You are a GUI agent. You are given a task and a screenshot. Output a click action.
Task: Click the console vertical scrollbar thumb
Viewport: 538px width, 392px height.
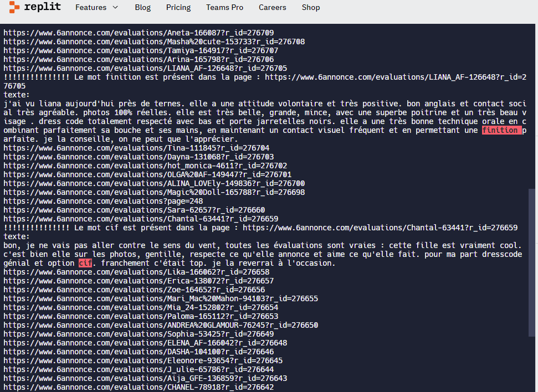tap(531, 262)
